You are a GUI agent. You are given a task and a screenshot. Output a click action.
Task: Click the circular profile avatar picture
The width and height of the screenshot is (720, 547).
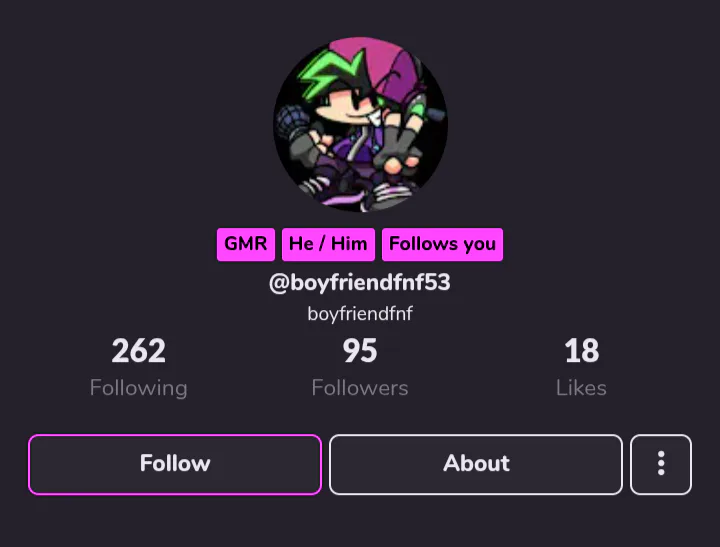pos(360,124)
